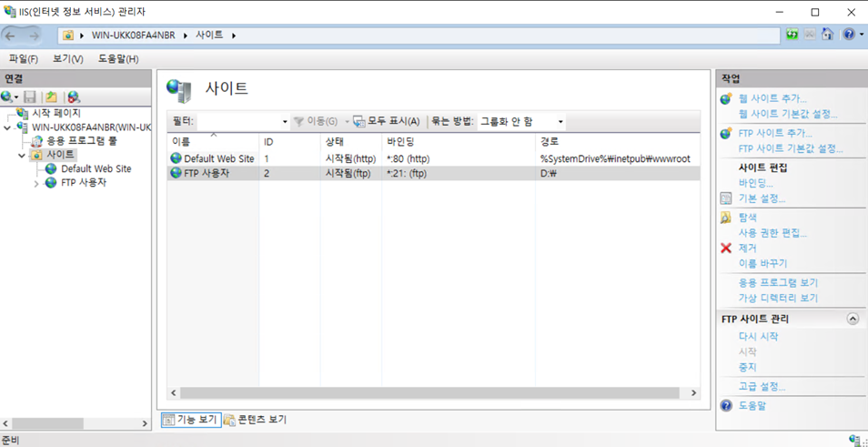The width and height of the screenshot is (868, 447).
Task: Open the filter field dropdown arrow
Action: click(x=285, y=122)
